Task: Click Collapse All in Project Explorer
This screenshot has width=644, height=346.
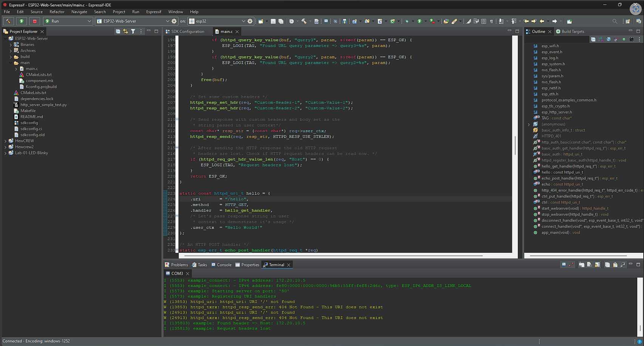Action: [118, 31]
